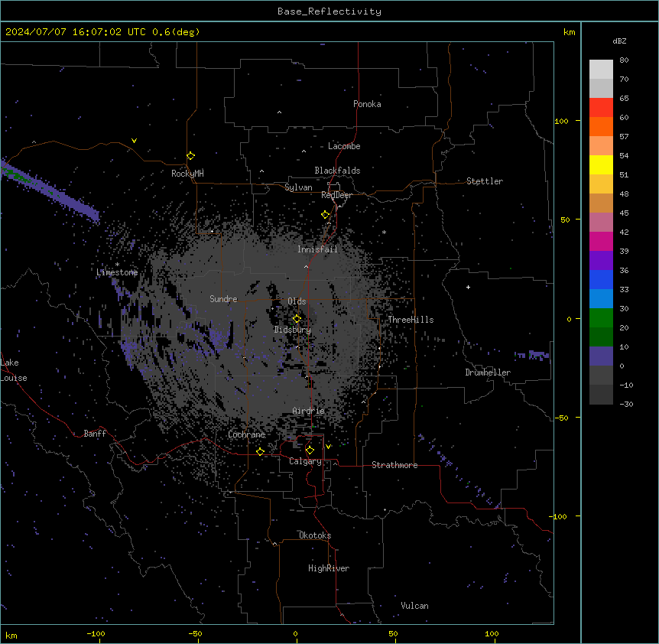Click the Olds city label
659x644 pixels.
tap(297, 301)
